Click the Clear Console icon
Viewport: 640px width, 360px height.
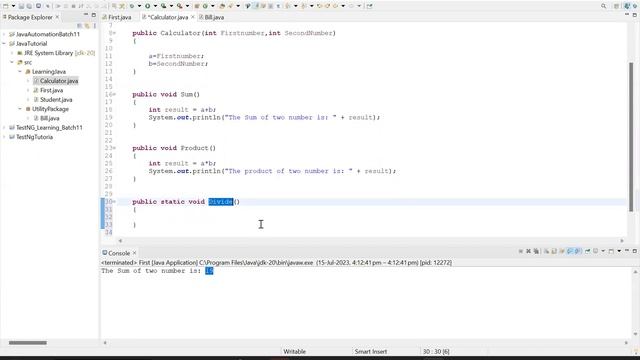(547, 251)
